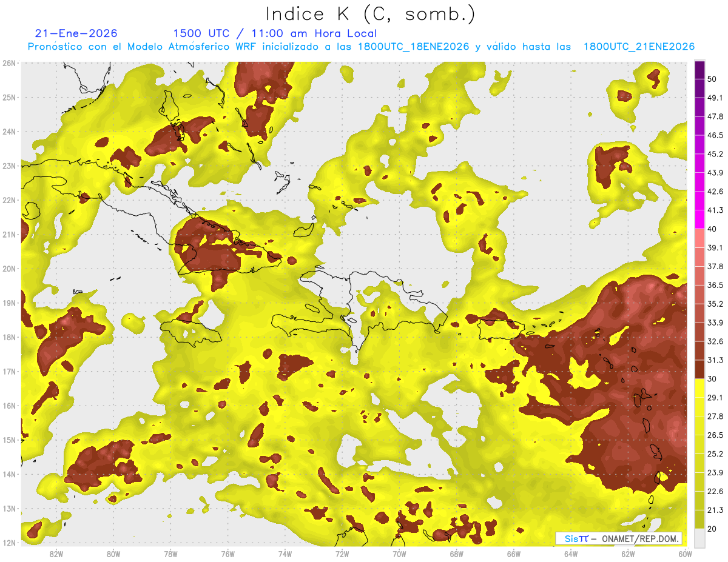Viewport: 728px width, 562px height.
Task: Click the '15N' latitude axis label
Action: 9,440
